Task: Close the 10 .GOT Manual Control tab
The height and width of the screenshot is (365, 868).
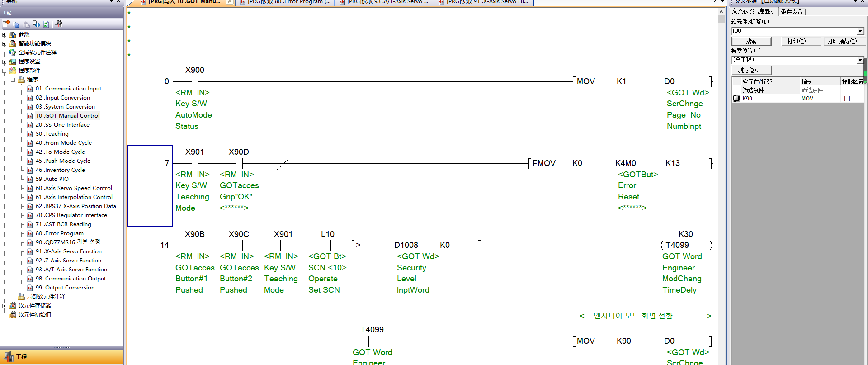Action: (x=230, y=2)
